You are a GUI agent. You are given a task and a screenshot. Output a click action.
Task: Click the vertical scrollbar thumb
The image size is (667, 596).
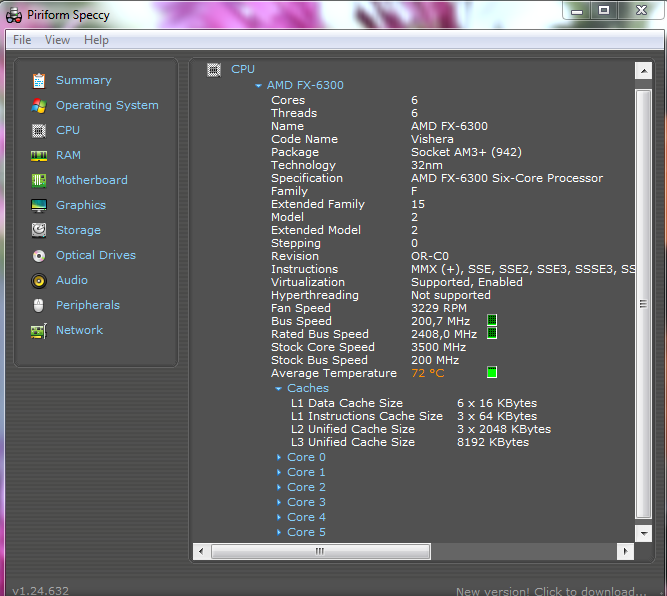(x=644, y=304)
